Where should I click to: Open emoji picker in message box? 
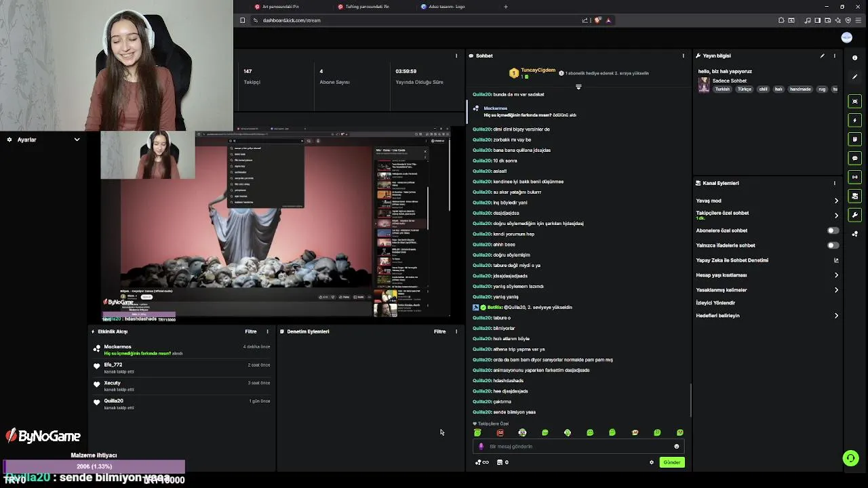(676, 447)
